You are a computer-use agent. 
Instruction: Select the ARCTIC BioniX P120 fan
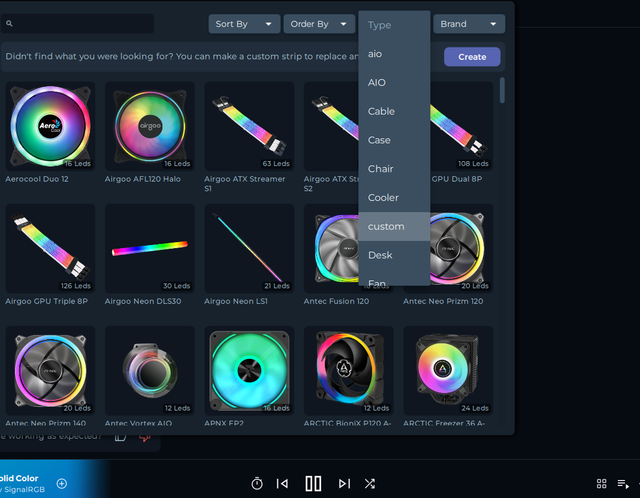pos(349,371)
